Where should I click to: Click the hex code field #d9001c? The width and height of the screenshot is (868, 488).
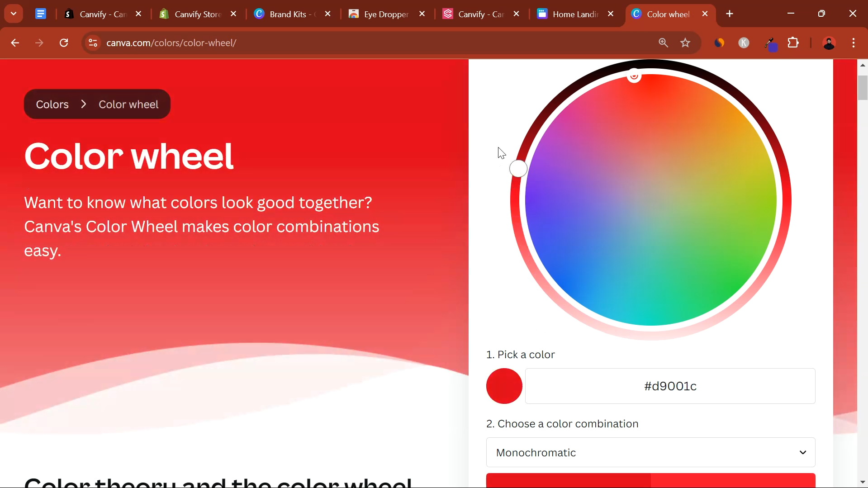[x=670, y=386]
